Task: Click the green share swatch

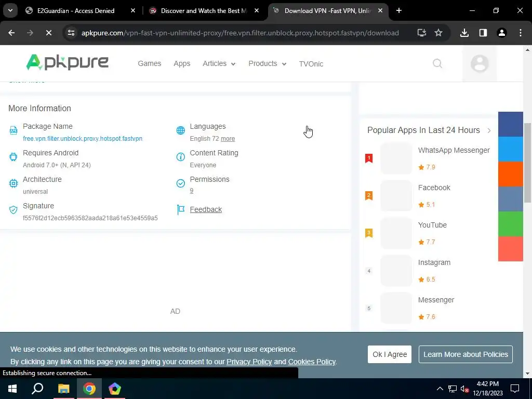Action: pos(510,224)
